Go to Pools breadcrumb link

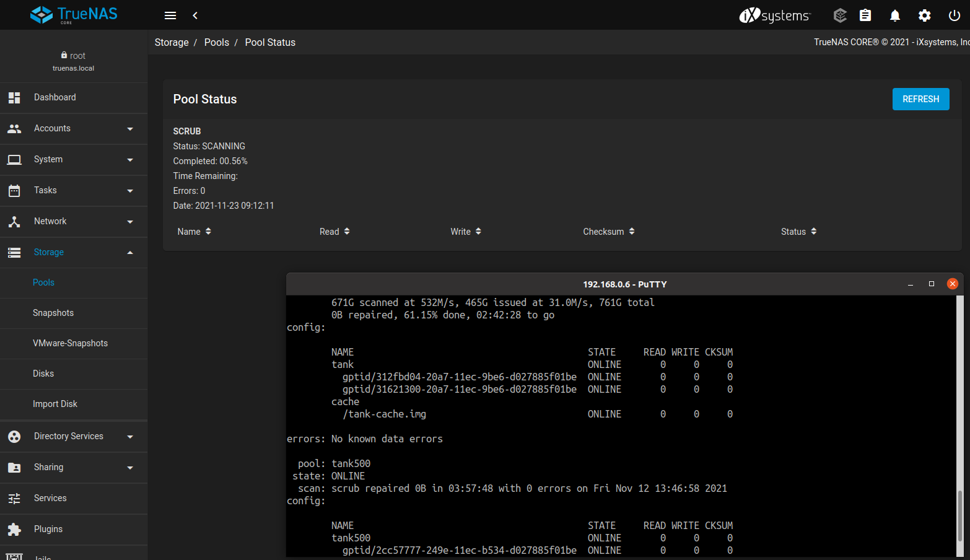(x=217, y=43)
